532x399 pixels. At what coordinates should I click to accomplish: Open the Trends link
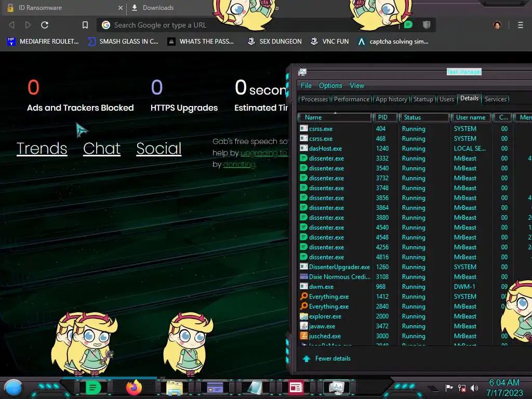(42, 148)
